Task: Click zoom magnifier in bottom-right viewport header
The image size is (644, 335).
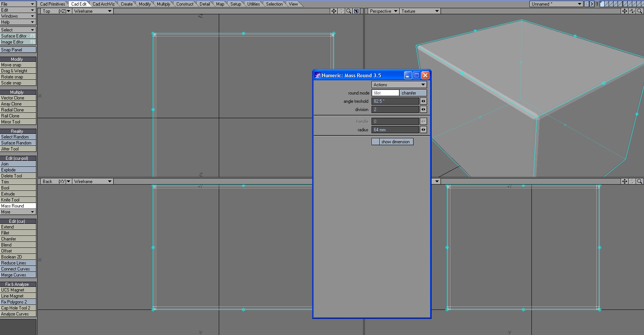Action: point(639,182)
